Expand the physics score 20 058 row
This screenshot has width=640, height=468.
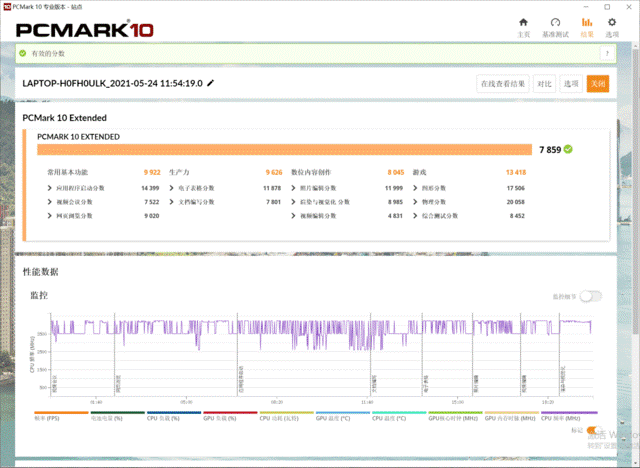(x=469, y=202)
